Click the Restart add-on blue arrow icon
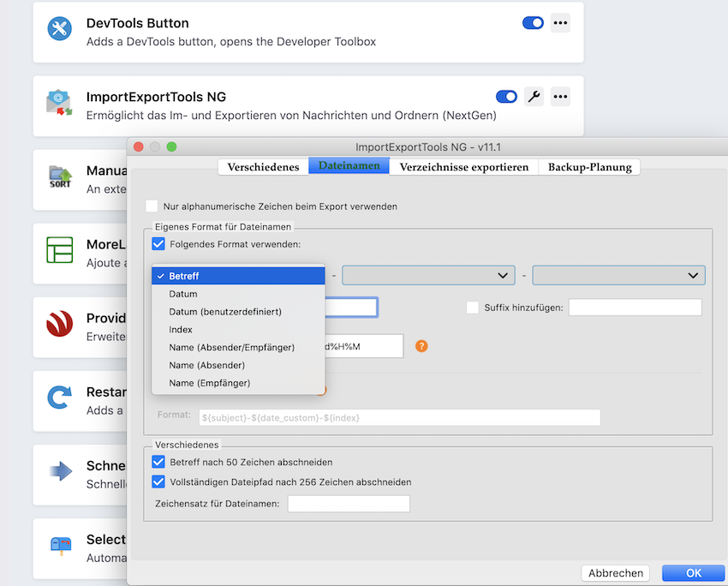Image resolution: width=728 pixels, height=586 pixels. coord(60,398)
